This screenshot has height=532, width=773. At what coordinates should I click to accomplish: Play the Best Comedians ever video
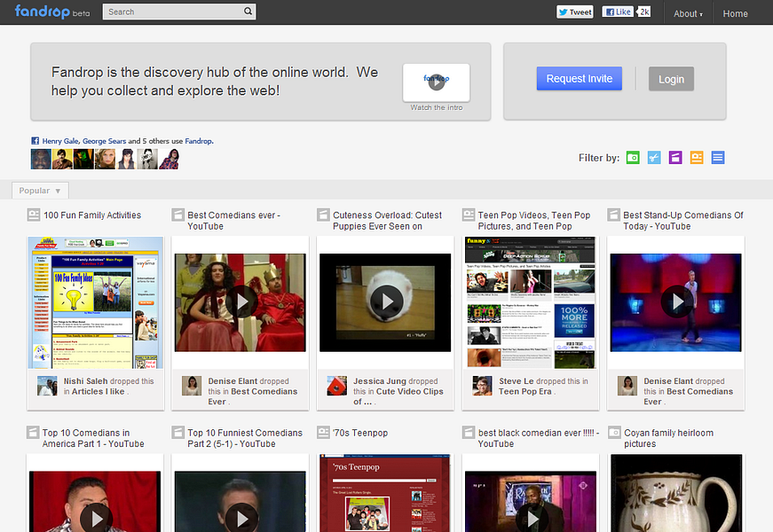click(240, 302)
